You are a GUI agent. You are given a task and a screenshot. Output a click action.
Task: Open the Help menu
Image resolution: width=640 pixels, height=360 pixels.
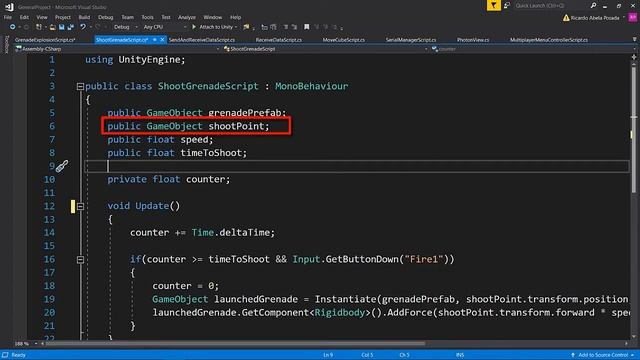235,18
